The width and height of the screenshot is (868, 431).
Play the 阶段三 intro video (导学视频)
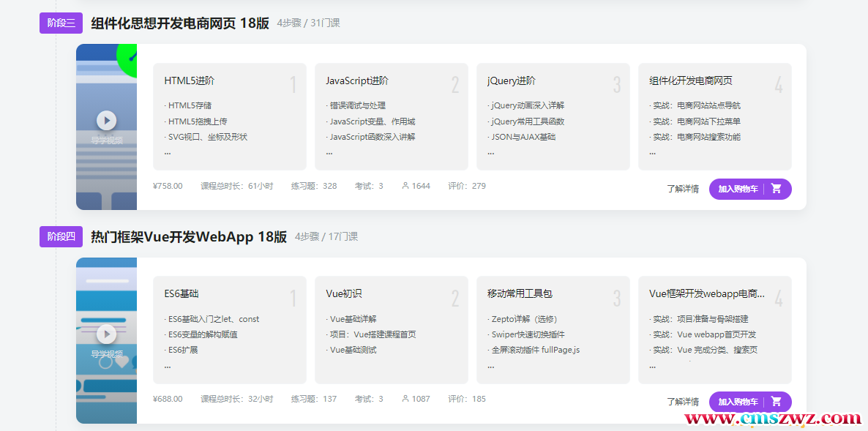coord(107,120)
